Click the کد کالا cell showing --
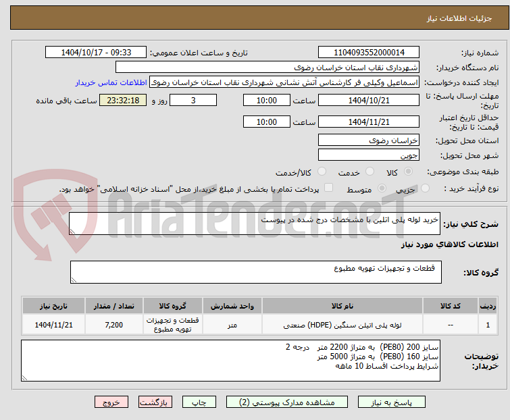Image resolution: width=510 pixels, height=420 pixels. point(450,325)
